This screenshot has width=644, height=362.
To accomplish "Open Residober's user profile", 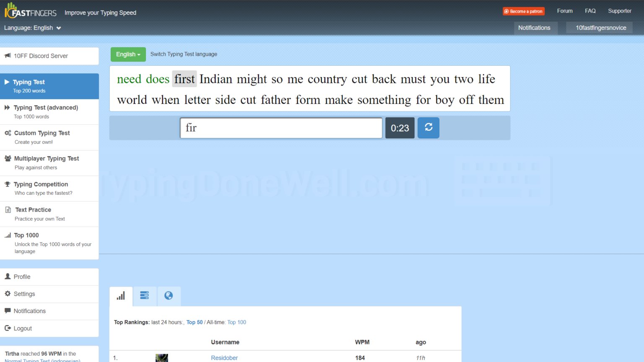I will coord(224,357).
